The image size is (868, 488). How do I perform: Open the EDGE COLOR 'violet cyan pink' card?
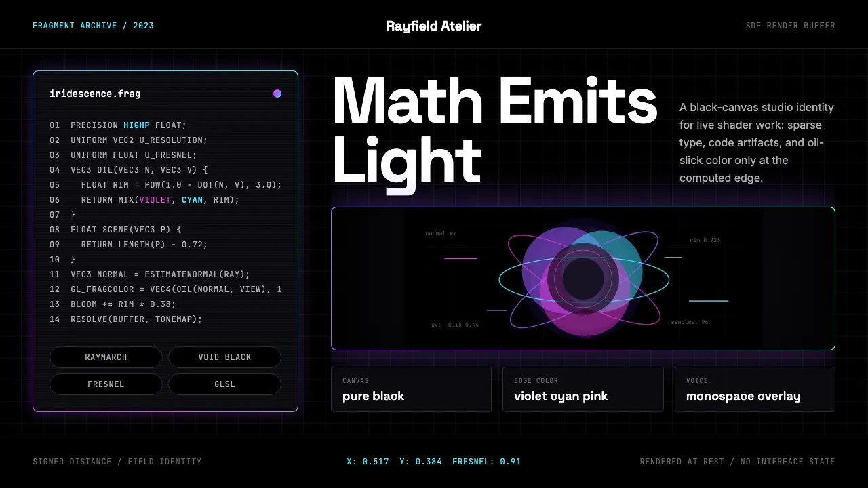pyautogui.click(x=583, y=390)
